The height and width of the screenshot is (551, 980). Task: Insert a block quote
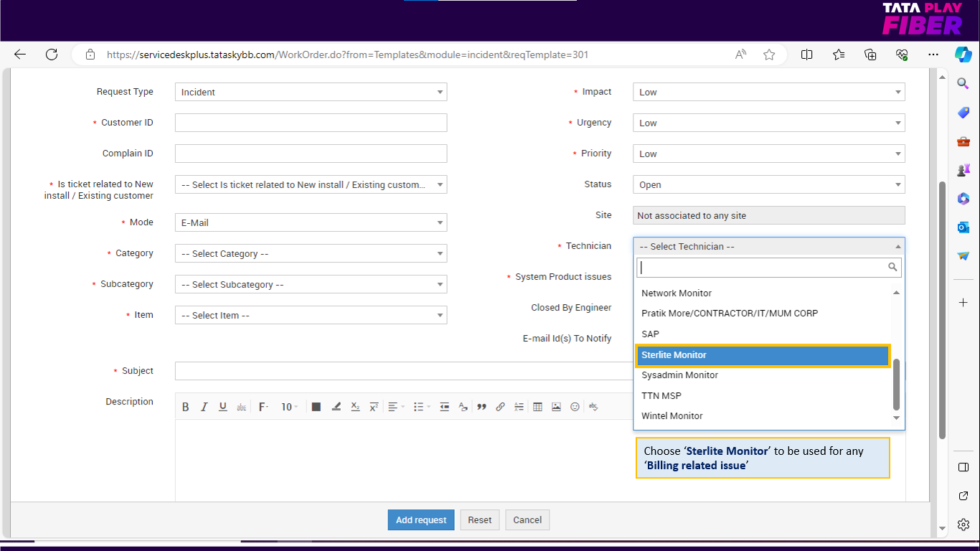pos(481,407)
